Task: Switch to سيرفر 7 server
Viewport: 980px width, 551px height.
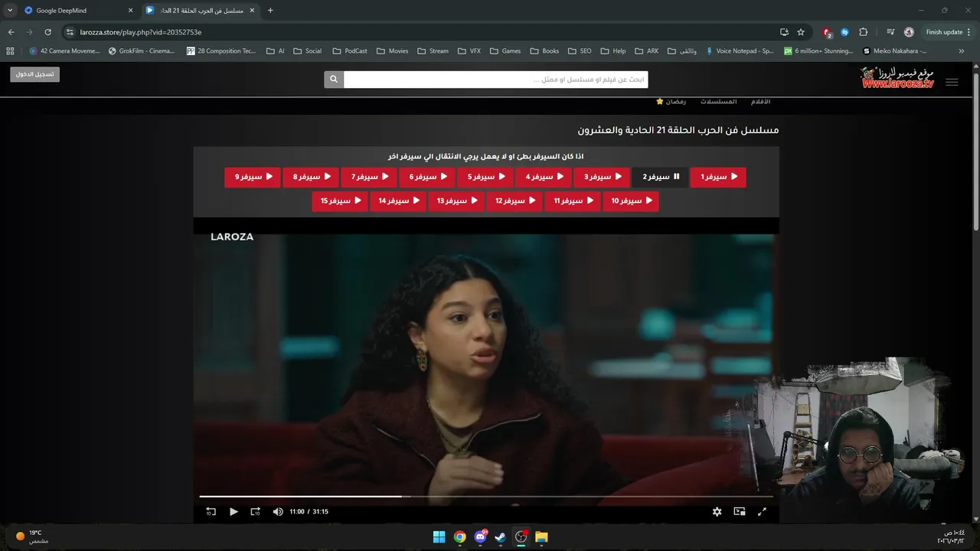Action: pyautogui.click(x=369, y=177)
